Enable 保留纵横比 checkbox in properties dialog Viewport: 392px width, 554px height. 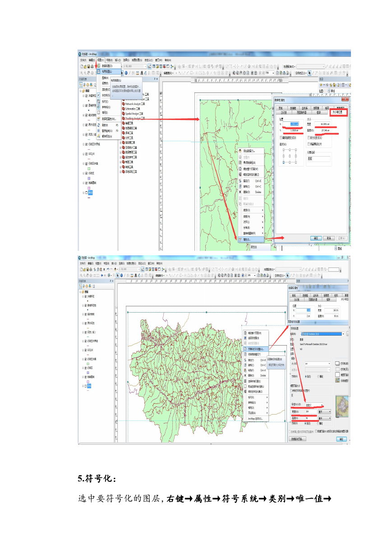tap(309, 144)
